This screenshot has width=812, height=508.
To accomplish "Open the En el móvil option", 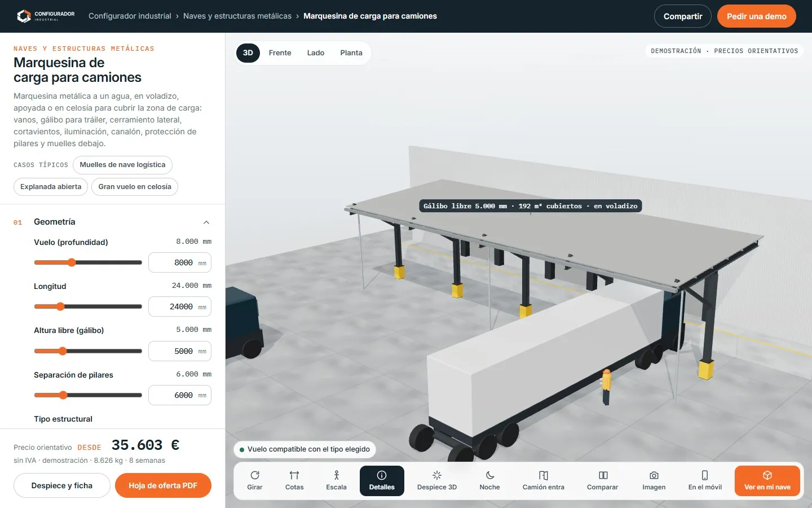I will pos(705,481).
